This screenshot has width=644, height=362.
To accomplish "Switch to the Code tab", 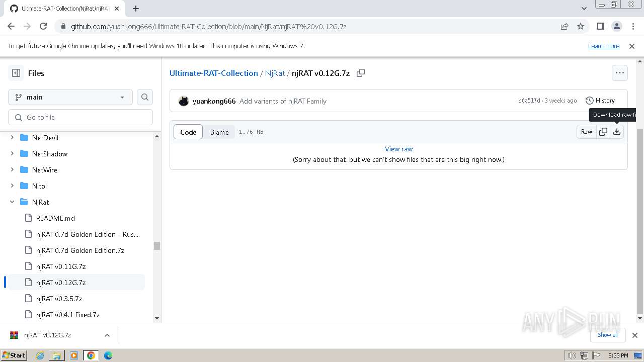I will pos(188,132).
